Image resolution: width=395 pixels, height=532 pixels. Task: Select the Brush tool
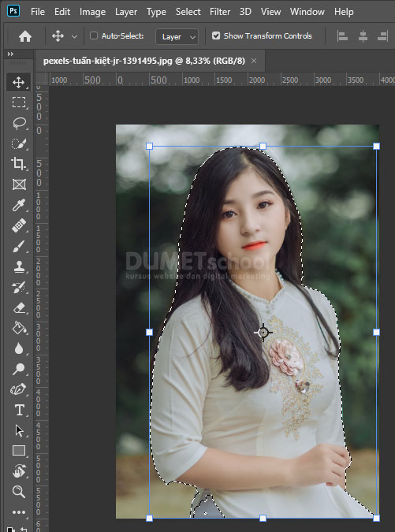19,247
